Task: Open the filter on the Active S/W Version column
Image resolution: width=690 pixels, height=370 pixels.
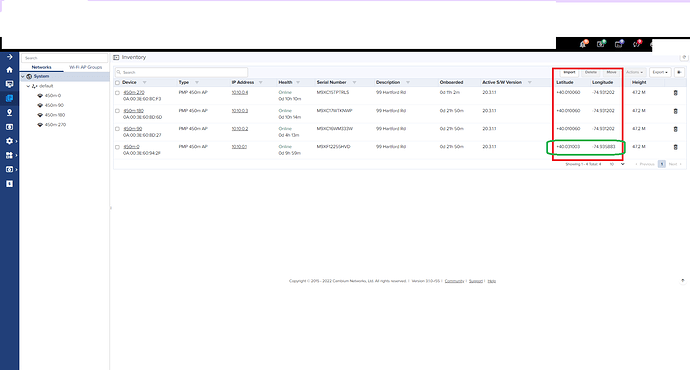Action: tap(529, 82)
